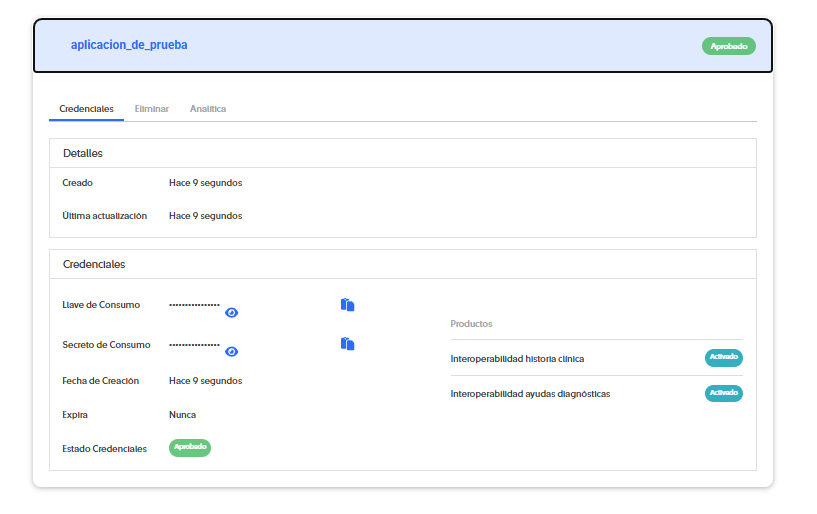The height and width of the screenshot is (514, 817).
Task: Copy the Llave de Consumo to clipboard
Action: (348, 304)
